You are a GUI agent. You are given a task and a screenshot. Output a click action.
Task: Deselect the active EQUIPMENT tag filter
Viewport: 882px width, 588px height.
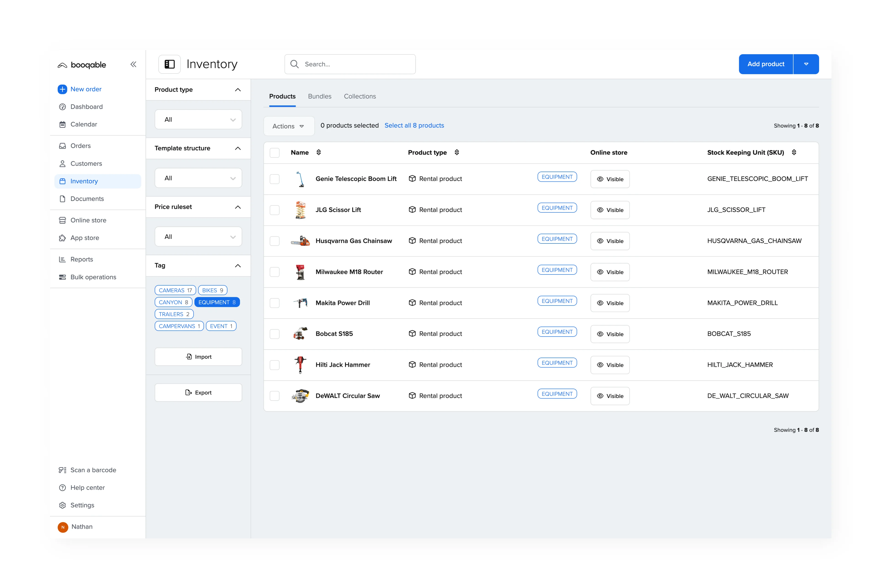click(x=217, y=302)
